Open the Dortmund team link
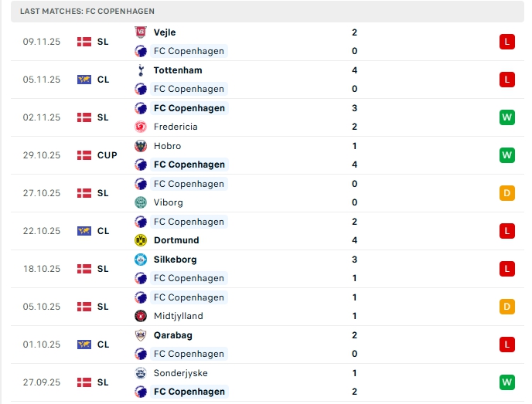 [176, 240]
